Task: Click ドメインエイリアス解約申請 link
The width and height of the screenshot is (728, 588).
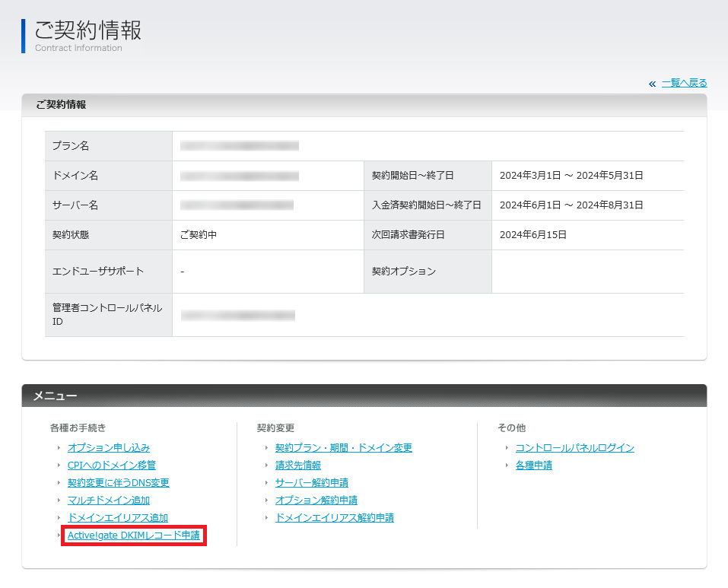Action: [x=334, y=518]
